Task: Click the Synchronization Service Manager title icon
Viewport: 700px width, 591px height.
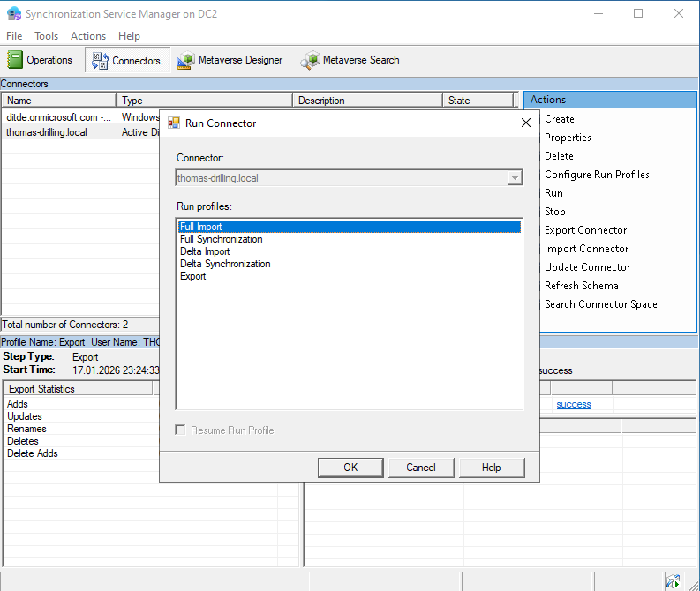Action: [x=14, y=14]
